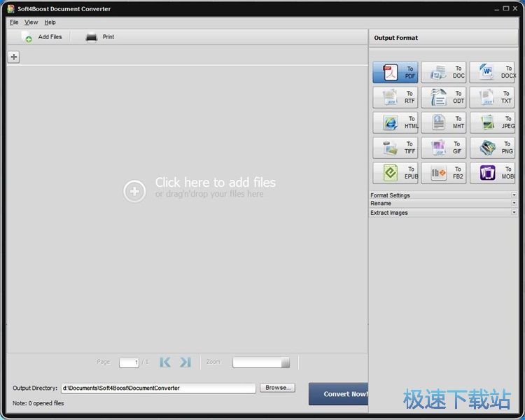Set output format to GIF
525x420 pixels.
[444, 148]
